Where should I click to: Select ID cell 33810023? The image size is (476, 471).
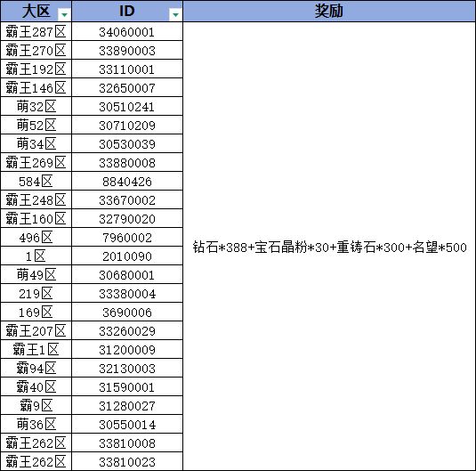127,461
